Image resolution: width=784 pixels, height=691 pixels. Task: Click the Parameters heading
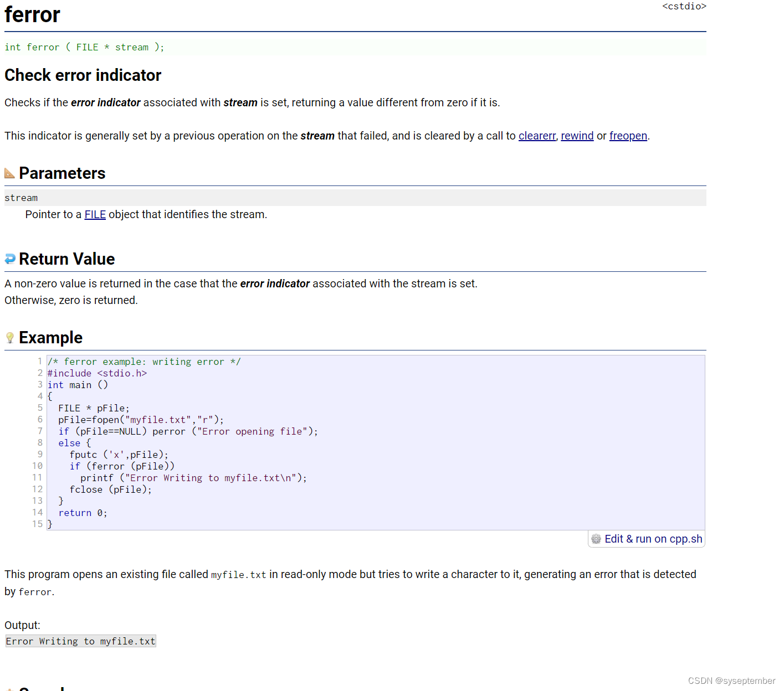pos(62,173)
